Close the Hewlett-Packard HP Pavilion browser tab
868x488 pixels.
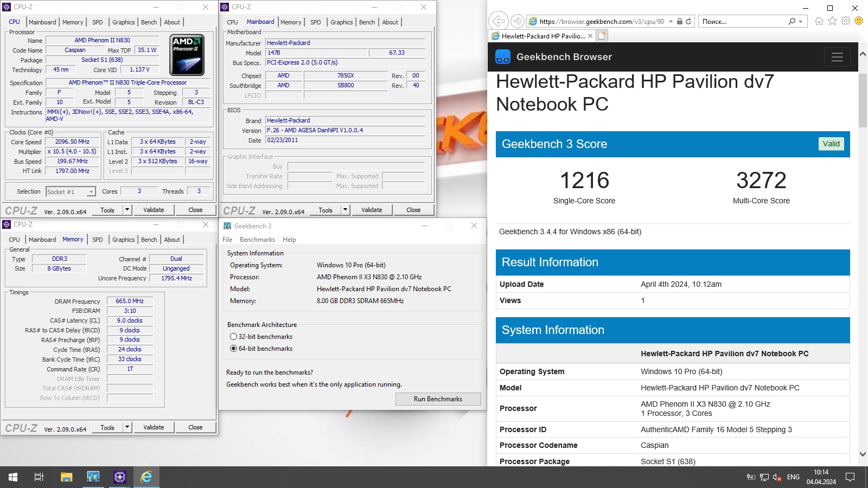[x=590, y=36]
